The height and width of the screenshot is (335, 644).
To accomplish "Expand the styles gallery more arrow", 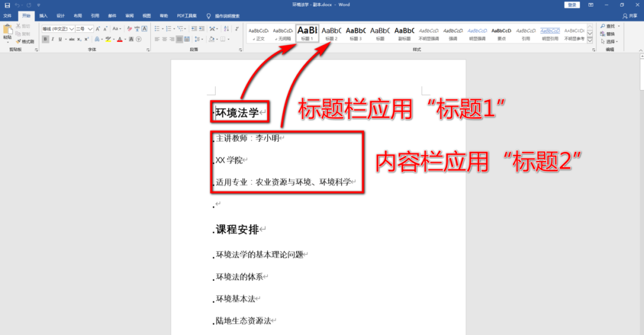I will tap(590, 41).
